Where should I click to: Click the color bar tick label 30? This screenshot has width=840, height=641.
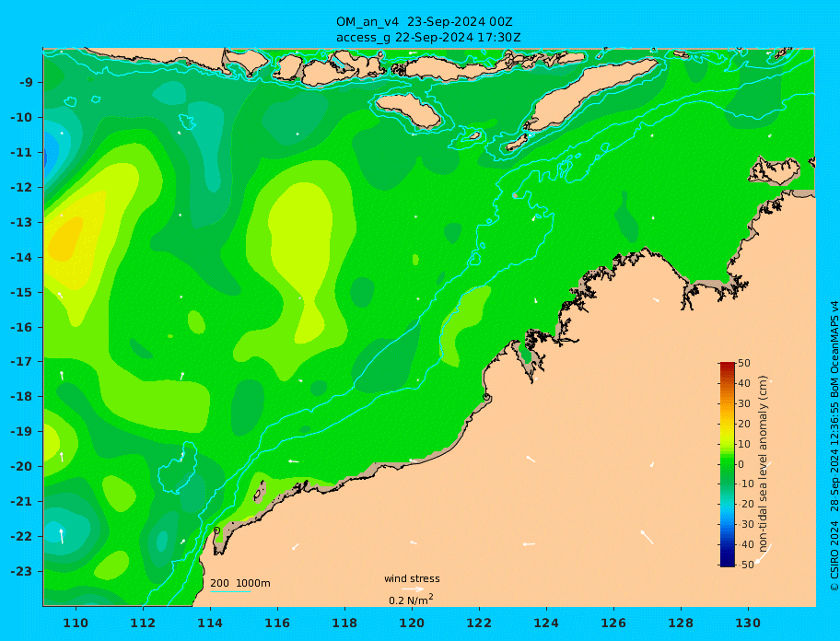point(744,403)
